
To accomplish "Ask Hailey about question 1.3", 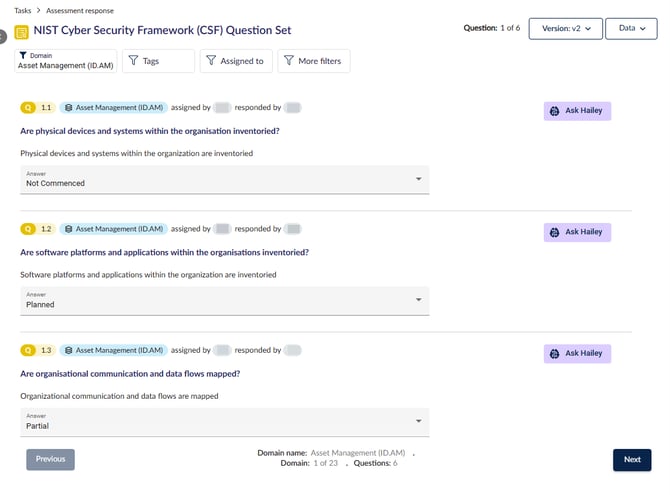I will [577, 354].
